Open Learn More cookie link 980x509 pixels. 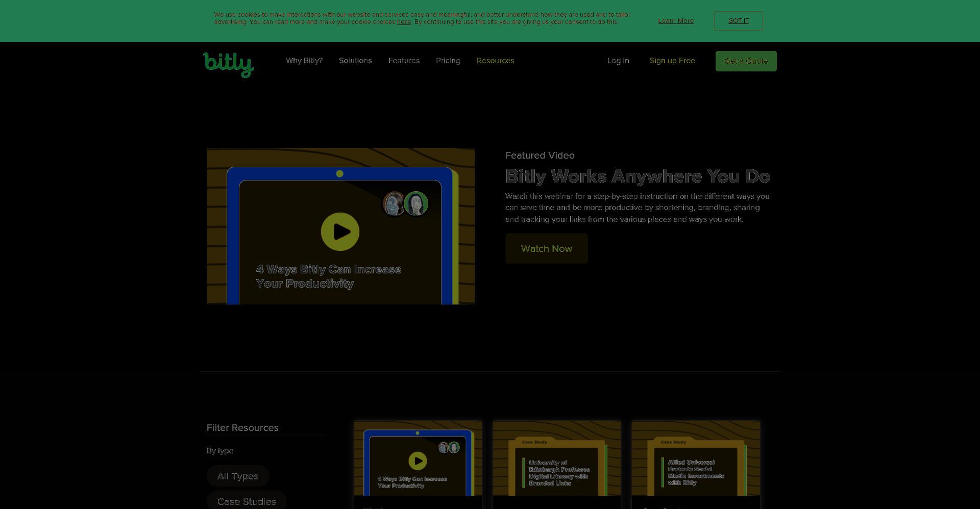tap(676, 21)
